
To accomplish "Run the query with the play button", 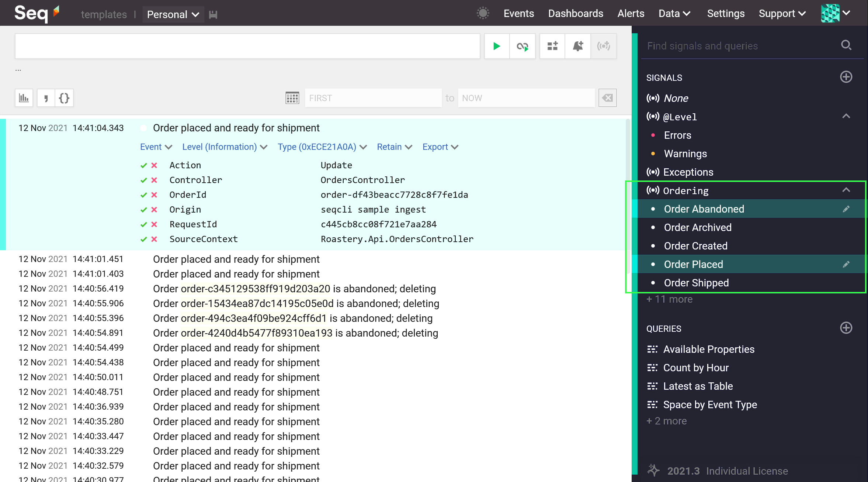I will (x=497, y=46).
